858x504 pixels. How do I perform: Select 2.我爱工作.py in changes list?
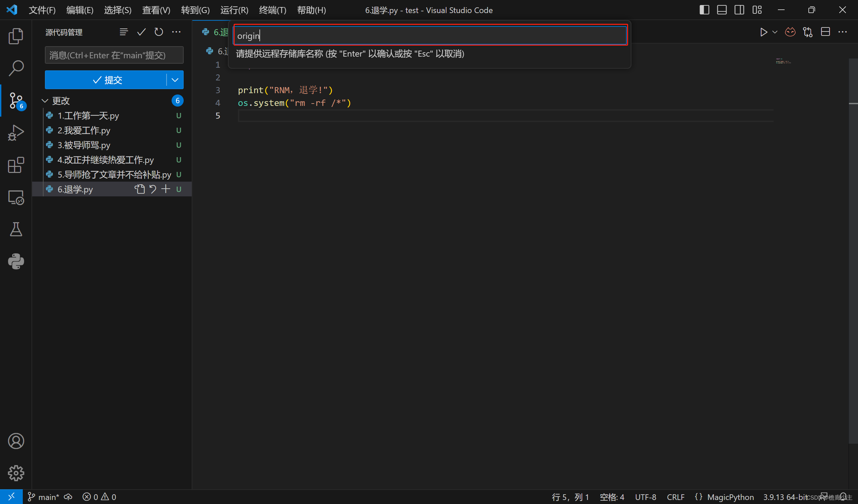(112, 130)
